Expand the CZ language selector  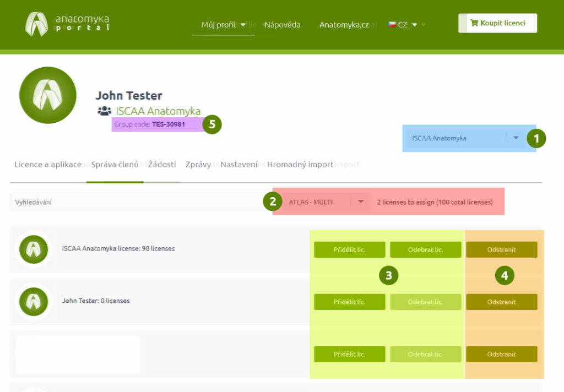pos(406,25)
